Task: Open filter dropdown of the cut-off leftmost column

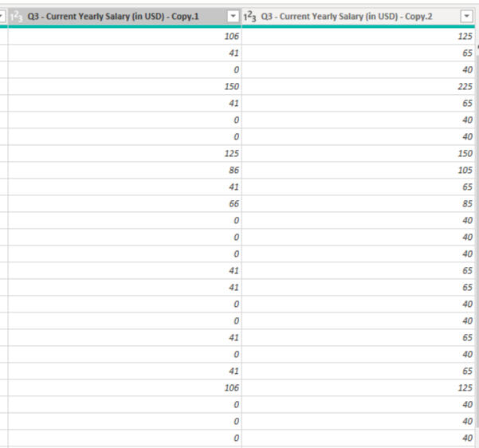Action: pyautogui.click(x=3, y=16)
